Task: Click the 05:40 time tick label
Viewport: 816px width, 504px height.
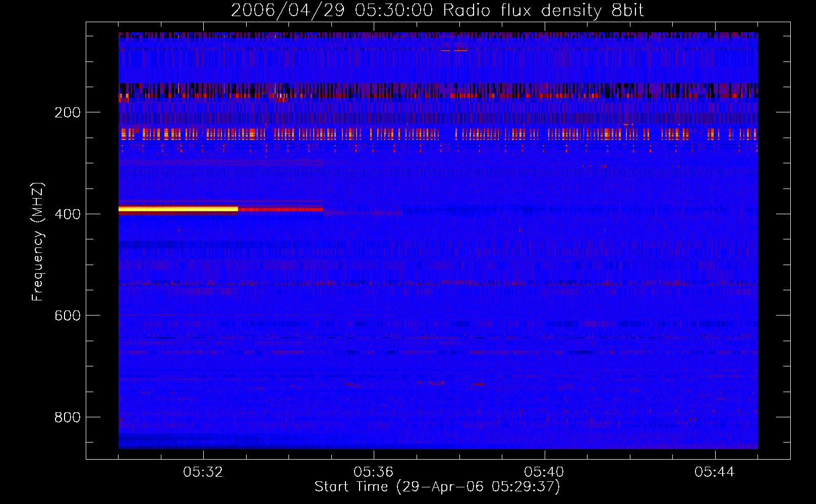Action: click(544, 472)
